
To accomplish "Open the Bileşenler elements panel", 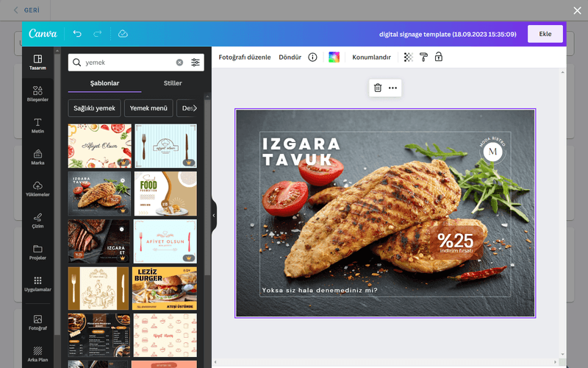I will (x=37, y=94).
